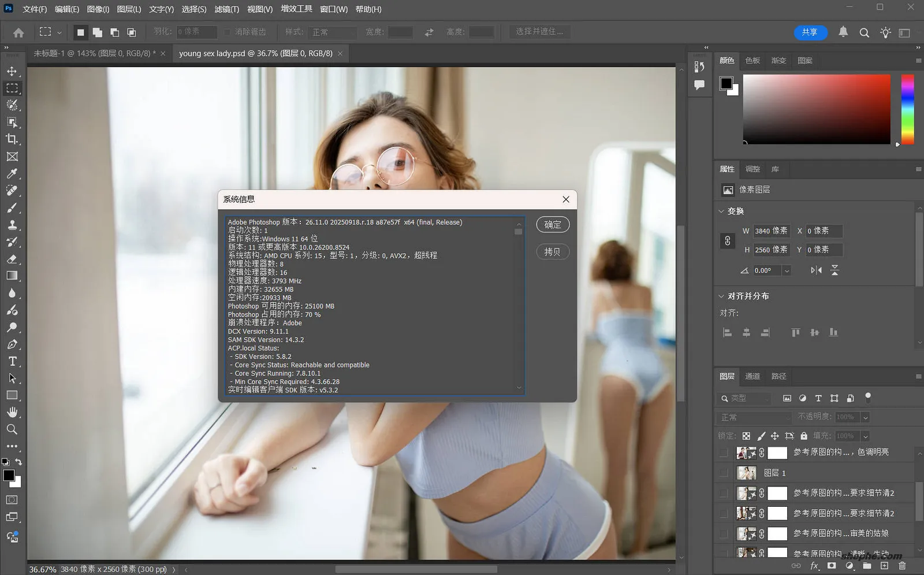The width and height of the screenshot is (924, 575).
Task: Toggle the layer filter on/off switch
Action: coord(867,398)
